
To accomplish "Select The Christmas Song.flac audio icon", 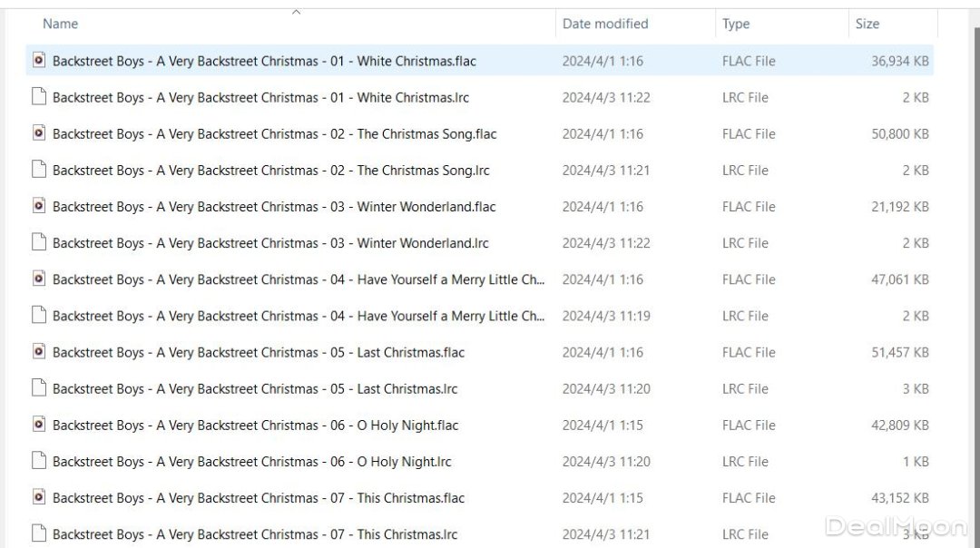I will (x=39, y=133).
